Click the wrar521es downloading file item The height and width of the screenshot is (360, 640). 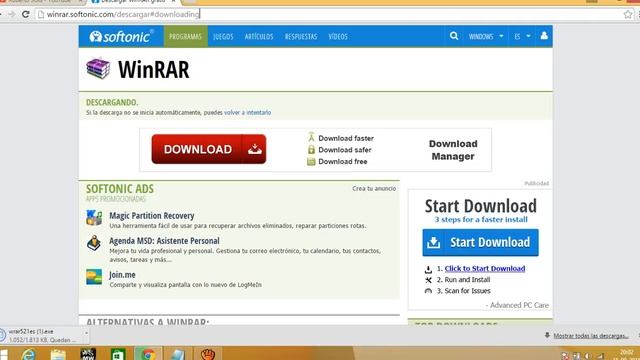42,336
